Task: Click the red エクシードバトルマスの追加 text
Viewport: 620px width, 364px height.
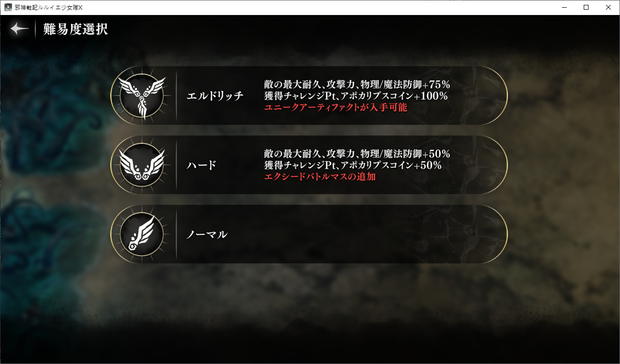Action: pyautogui.click(x=320, y=177)
